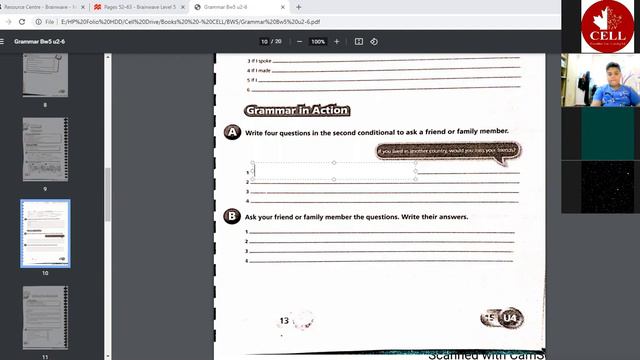Screen dimensions: 640x360
Task: Open page 11 thumbnail
Action: click(45, 318)
